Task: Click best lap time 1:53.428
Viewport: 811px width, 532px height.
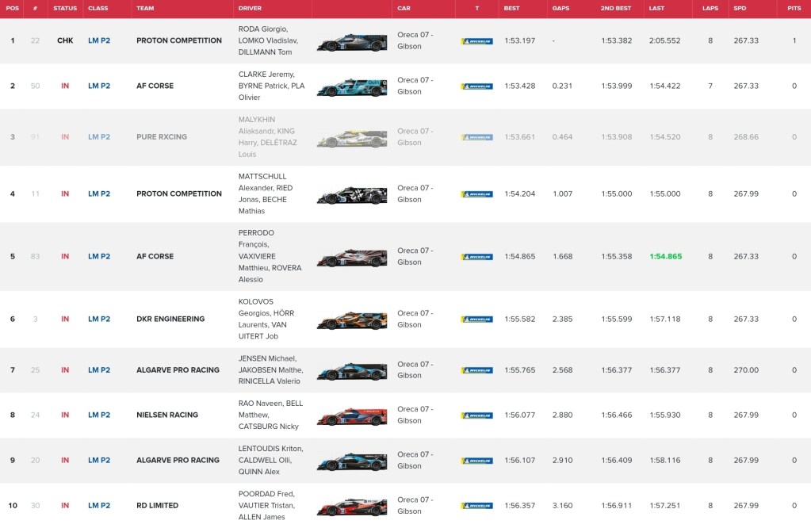Action: tap(520, 86)
